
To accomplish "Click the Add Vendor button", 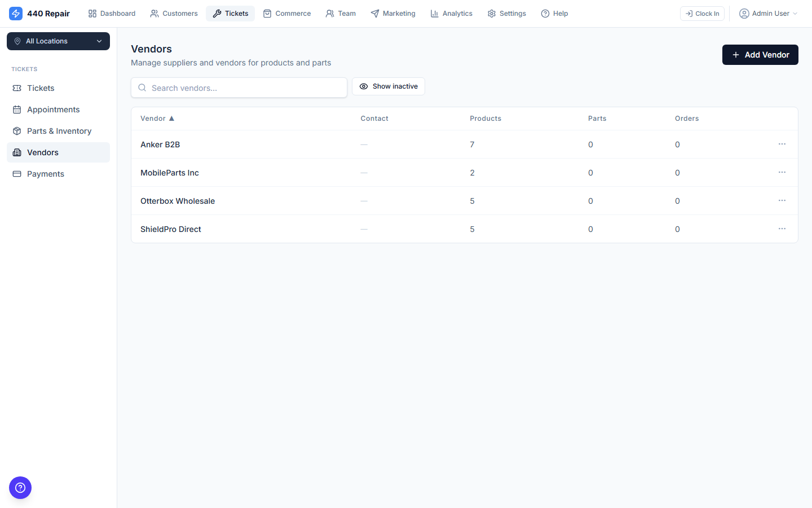I will [x=760, y=55].
